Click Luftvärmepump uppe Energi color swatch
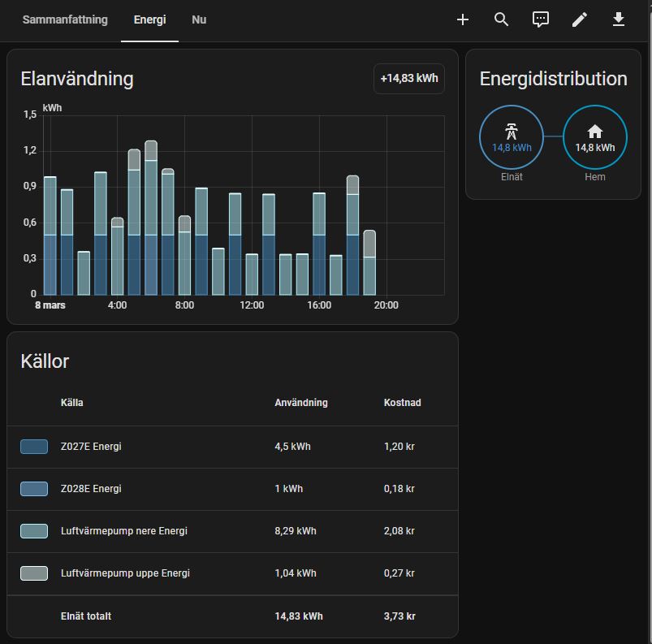This screenshot has height=644, width=652. click(34, 573)
